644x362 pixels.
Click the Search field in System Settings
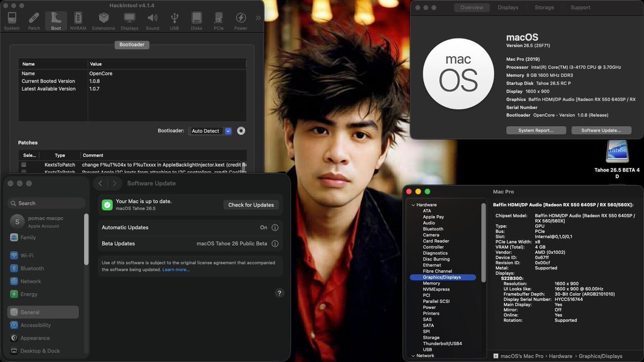click(x=46, y=203)
